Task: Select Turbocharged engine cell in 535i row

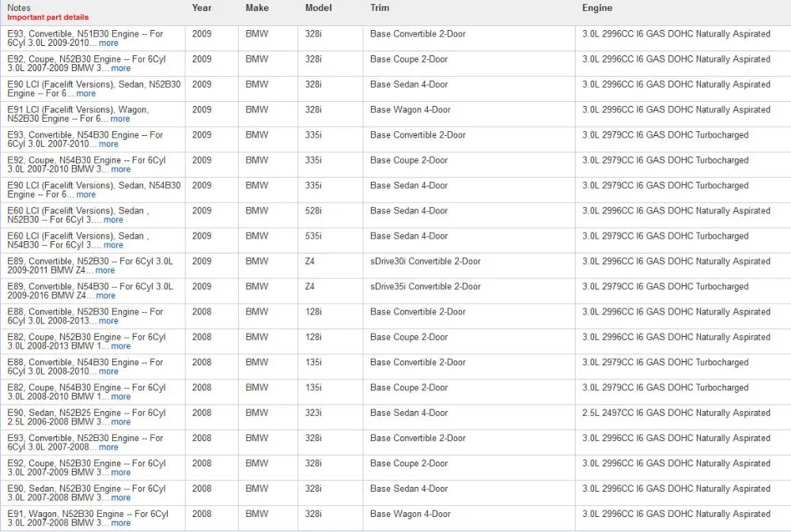Action: coord(665,236)
